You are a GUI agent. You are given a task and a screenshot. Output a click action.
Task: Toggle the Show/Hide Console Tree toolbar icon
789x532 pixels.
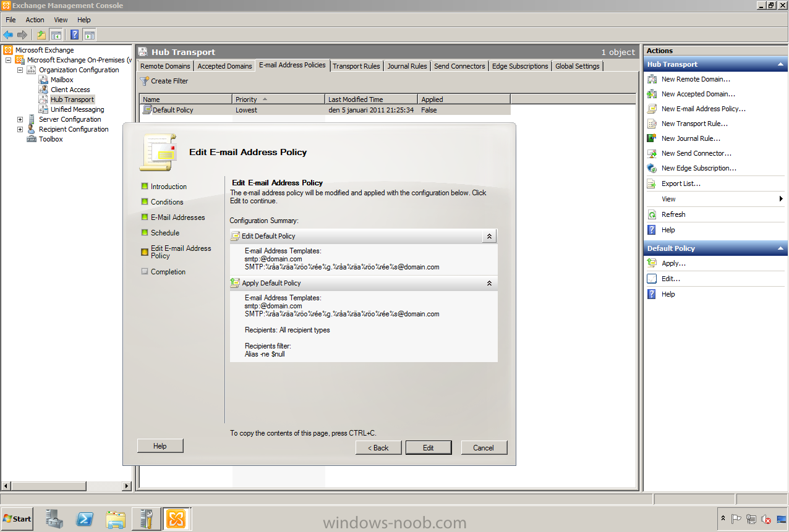[x=56, y=35]
